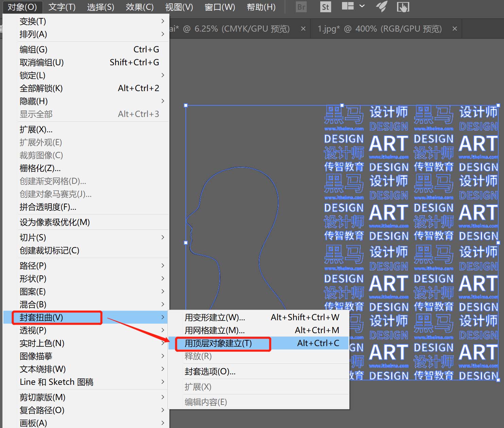Open the 文本绕排(W) submenu
The height and width of the screenshot is (428, 504).
click(x=86, y=369)
